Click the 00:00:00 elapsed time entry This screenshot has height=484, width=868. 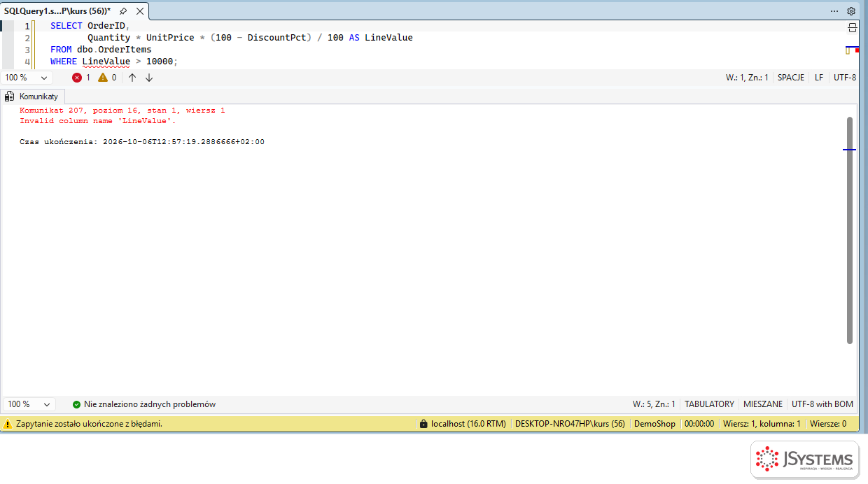pyautogui.click(x=699, y=424)
